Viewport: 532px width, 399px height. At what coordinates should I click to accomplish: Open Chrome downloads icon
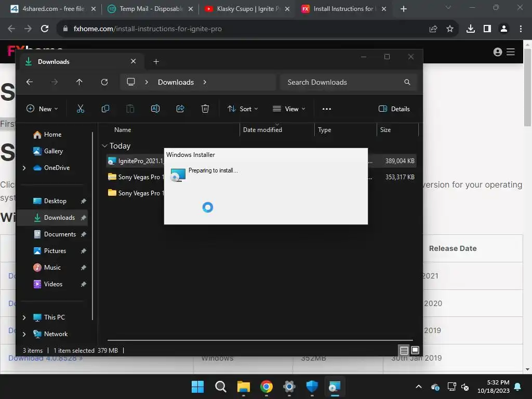pyautogui.click(x=470, y=29)
